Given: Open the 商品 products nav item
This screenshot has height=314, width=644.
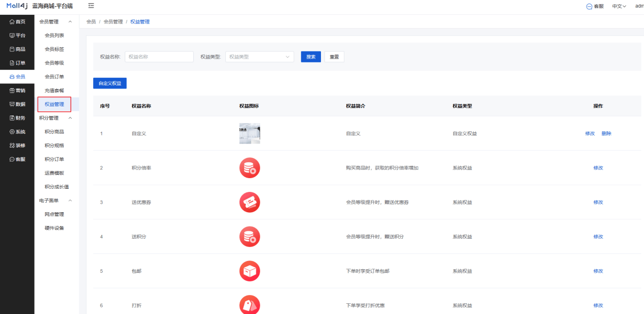Looking at the screenshot, I should (17, 49).
